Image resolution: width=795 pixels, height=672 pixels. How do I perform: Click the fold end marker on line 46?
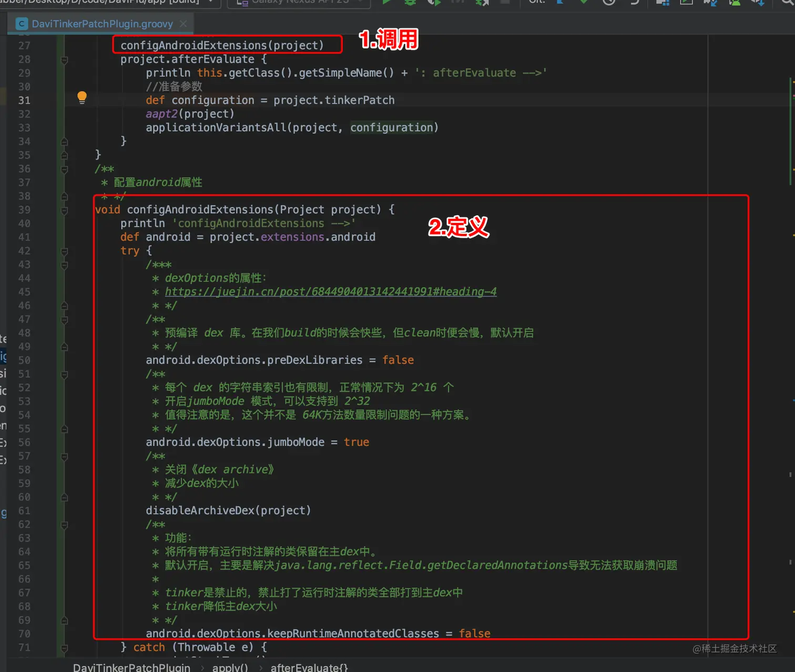tap(64, 306)
